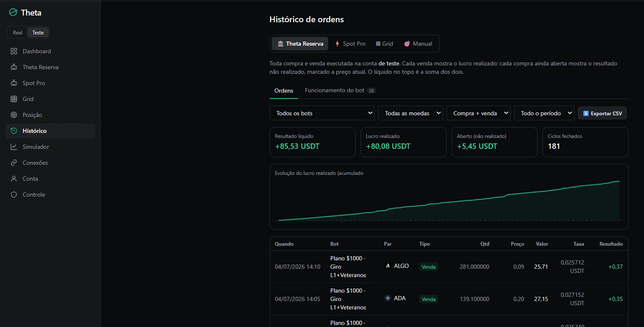Viewport: 644px width, 327px height.
Task: Click the 0,025712 USDT fee cell
Action: pos(572,267)
